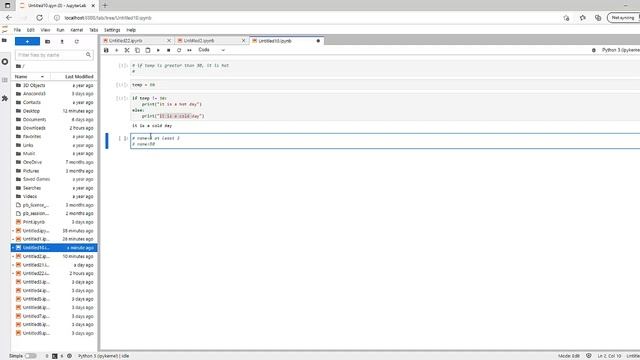The width and height of the screenshot is (640, 360).
Task: Create a new folder in file browser
Action: 47,42
